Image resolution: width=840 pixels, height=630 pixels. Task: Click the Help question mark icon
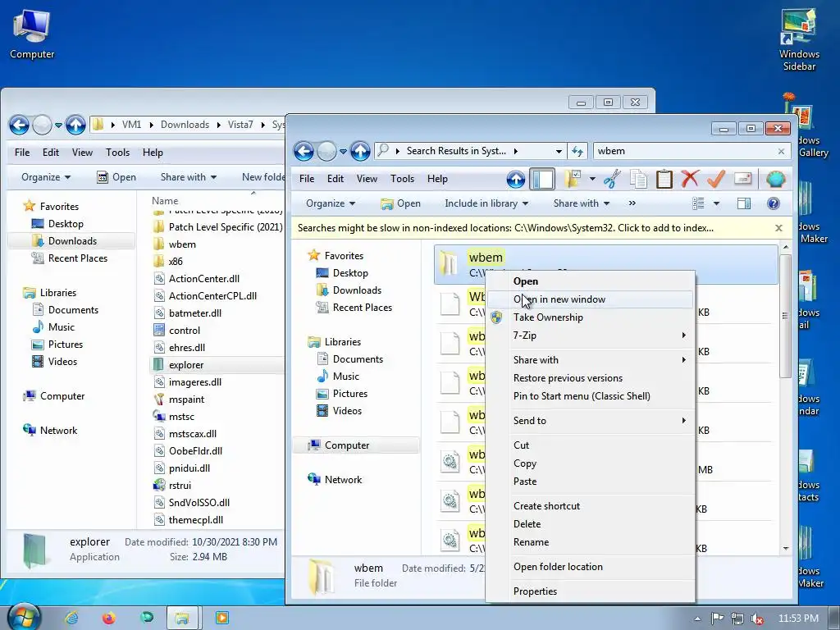click(773, 203)
